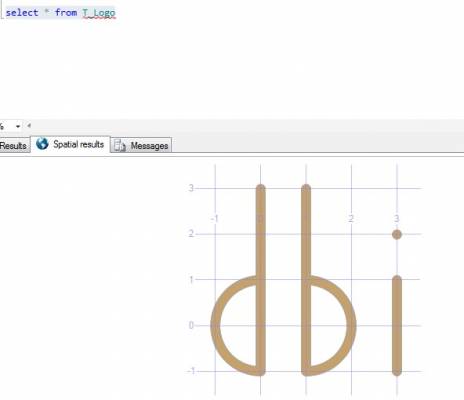Open the zoom percentage dropdown arrow
This screenshot has height=400, width=464.
click(x=18, y=126)
